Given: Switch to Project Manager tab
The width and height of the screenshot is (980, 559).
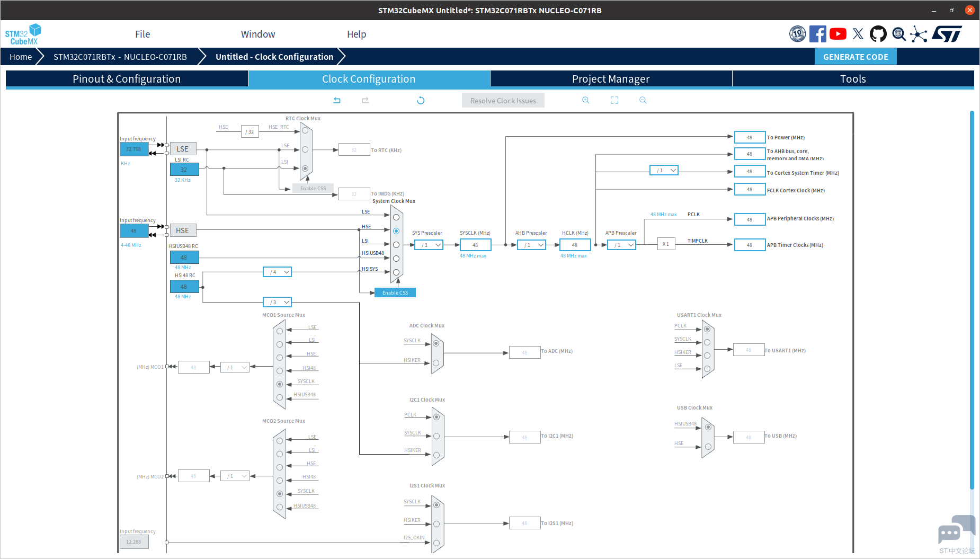Looking at the screenshot, I should tap(611, 79).
